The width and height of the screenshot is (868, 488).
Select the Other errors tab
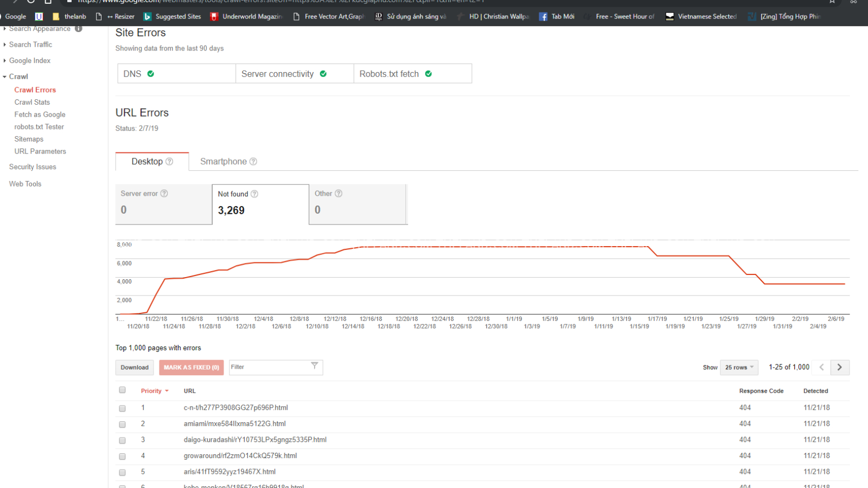tap(358, 204)
